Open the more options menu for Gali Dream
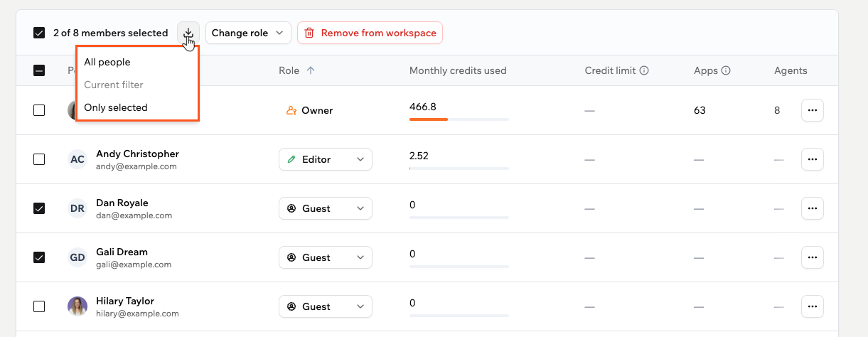This screenshot has width=868, height=337. pos(813,257)
